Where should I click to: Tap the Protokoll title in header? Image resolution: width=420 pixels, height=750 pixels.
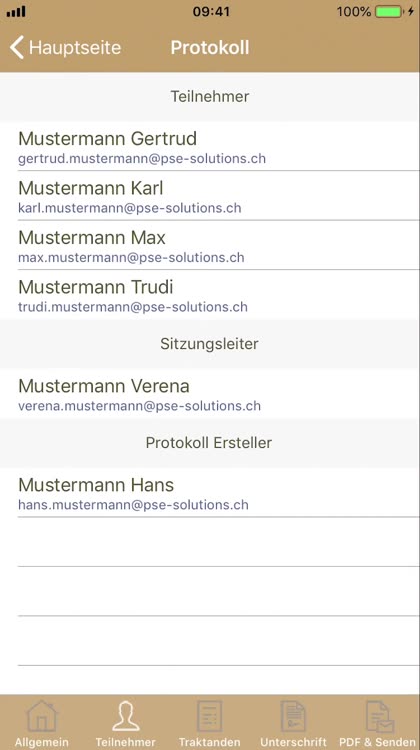point(210,48)
